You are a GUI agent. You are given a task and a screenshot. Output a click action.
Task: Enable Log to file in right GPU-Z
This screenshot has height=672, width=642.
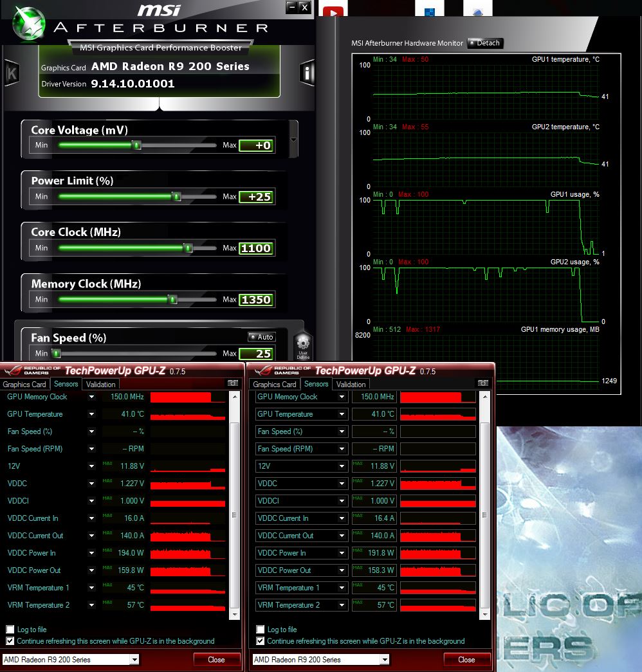pyautogui.click(x=261, y=629)
